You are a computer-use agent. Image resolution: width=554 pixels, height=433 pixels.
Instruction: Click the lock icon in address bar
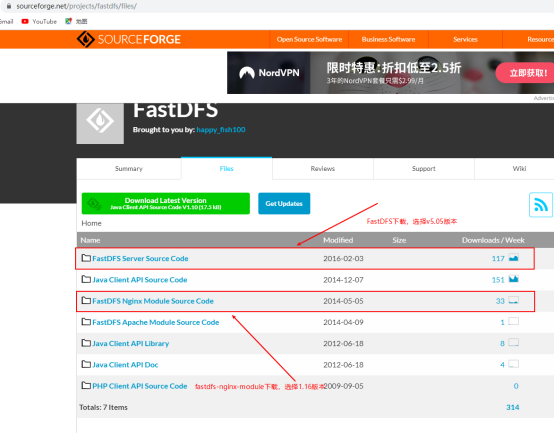pyautogui.click(x=9, y=6)
